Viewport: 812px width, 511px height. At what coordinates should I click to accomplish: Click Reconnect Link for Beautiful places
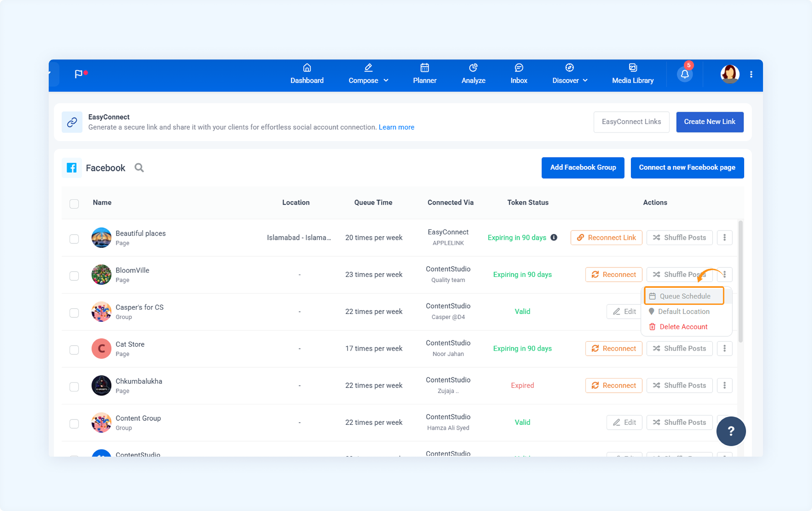(606, 238)
